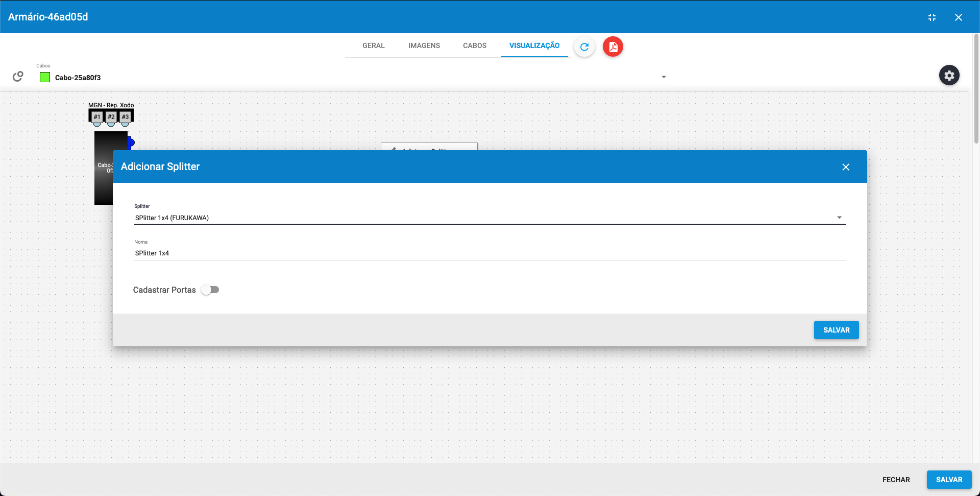Click SALVAR in the Adicionar Splitter dialog
This screenshot has width=980, height=496.
tap(836, 330)
